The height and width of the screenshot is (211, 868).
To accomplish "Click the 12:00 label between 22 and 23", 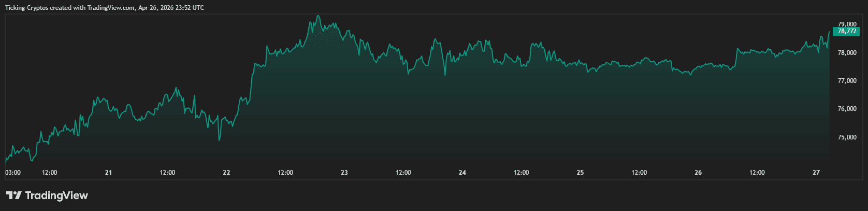I will [x=285, y=173].
